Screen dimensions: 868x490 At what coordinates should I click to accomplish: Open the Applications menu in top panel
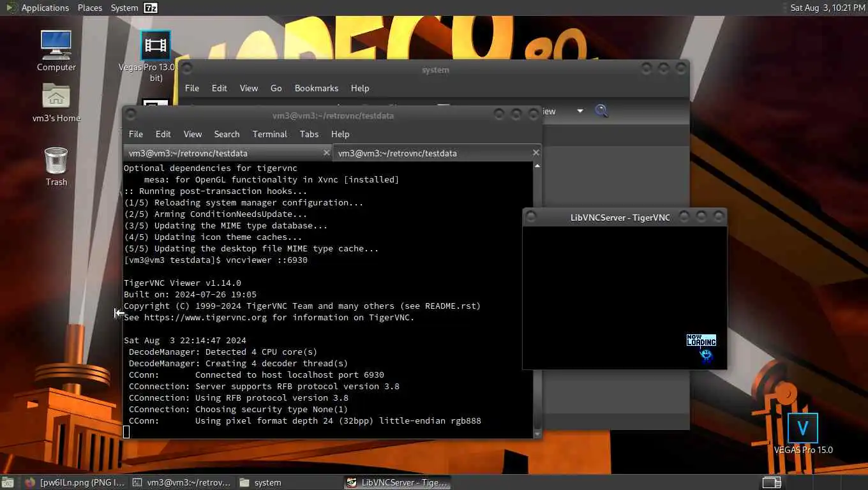pyautogui.click(x=45, y=8)
